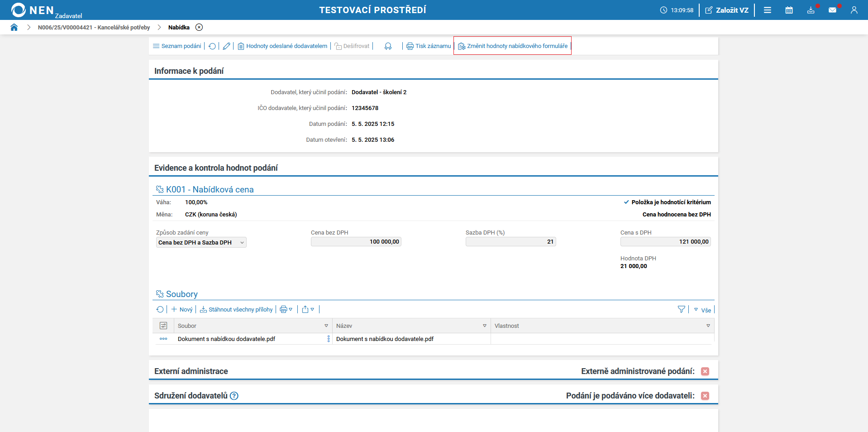Open the filter icon in Soubory
The width and height of the screenshot is (868, 432).
(681, 309)
